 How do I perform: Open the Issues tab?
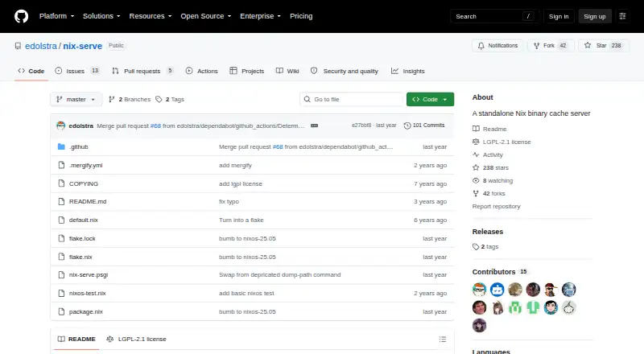77,71
